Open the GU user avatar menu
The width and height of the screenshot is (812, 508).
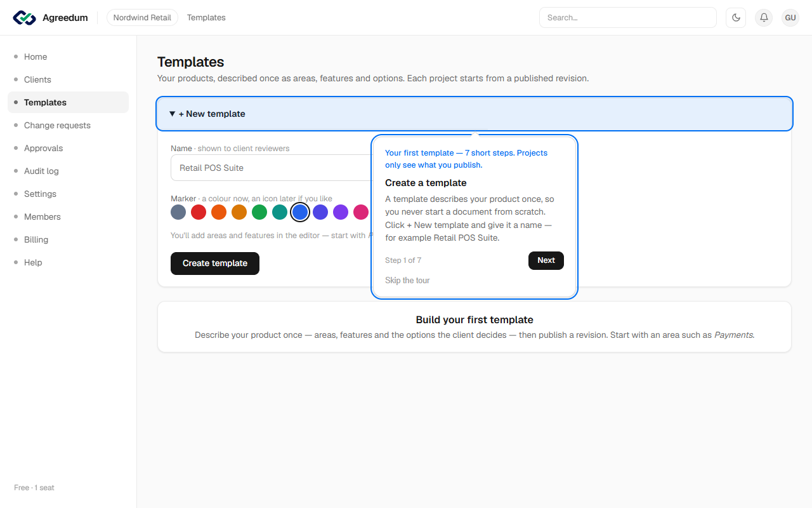(x=790, y=18)
